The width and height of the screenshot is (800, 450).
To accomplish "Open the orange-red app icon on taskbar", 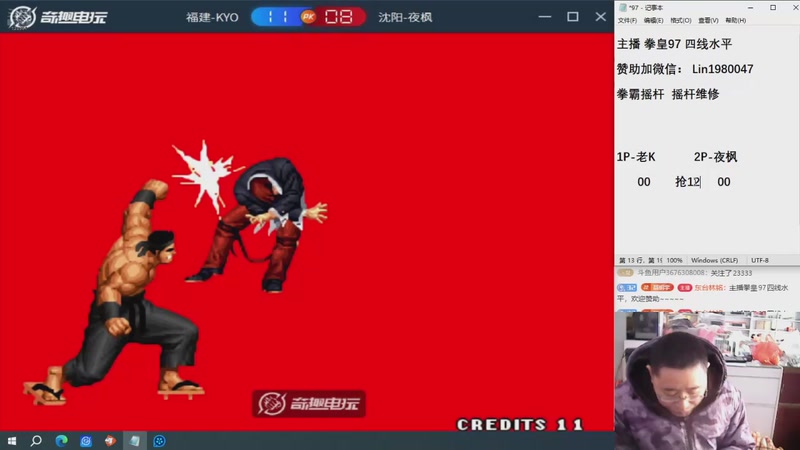I will 110,441.
